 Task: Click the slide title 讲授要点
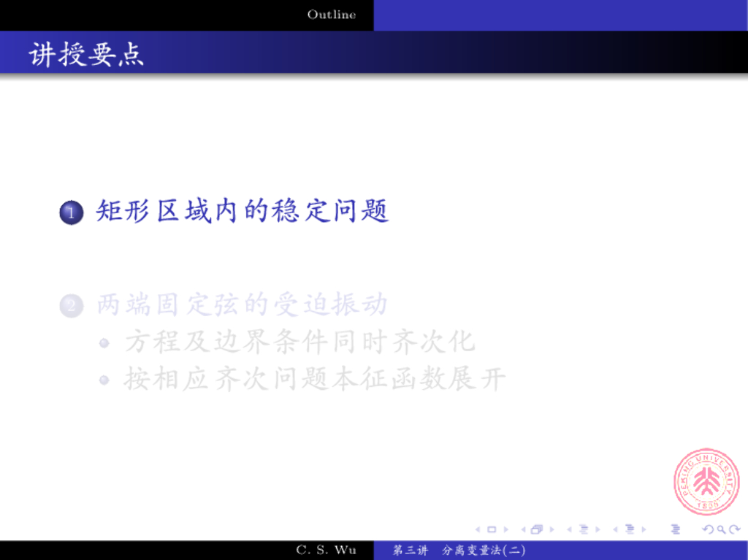point(86,54)
